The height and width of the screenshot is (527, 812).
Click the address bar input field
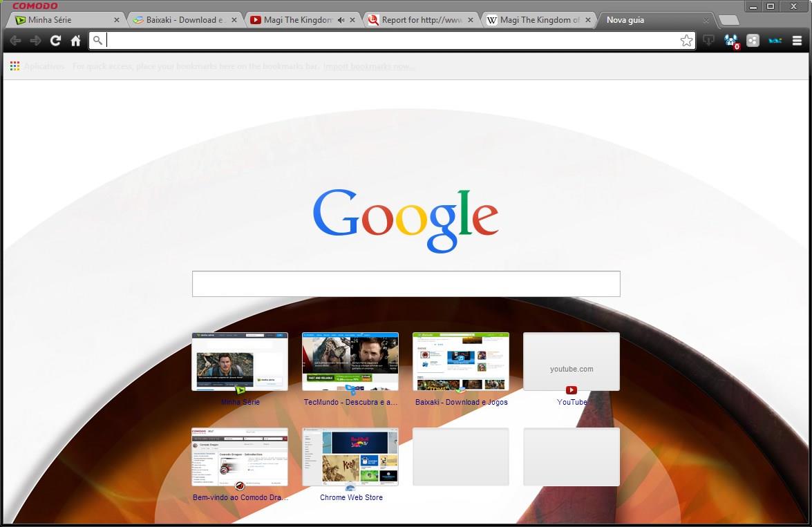pos(392,40)
